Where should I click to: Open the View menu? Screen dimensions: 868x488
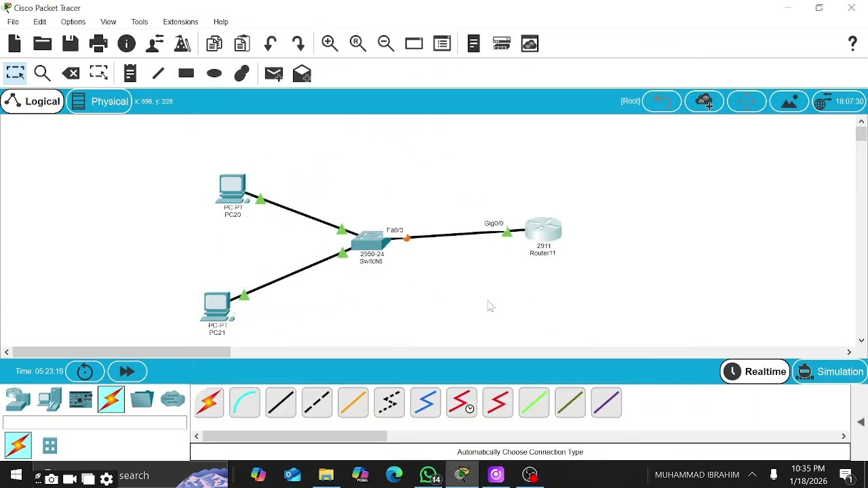click(108, 22)
